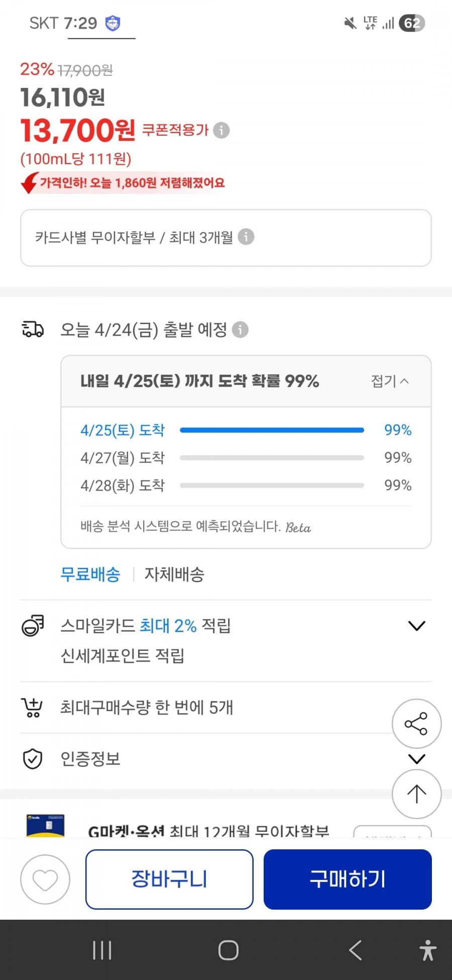Add to cart with 장바구니 button
452x980 pixels.
tap(169, 879)
